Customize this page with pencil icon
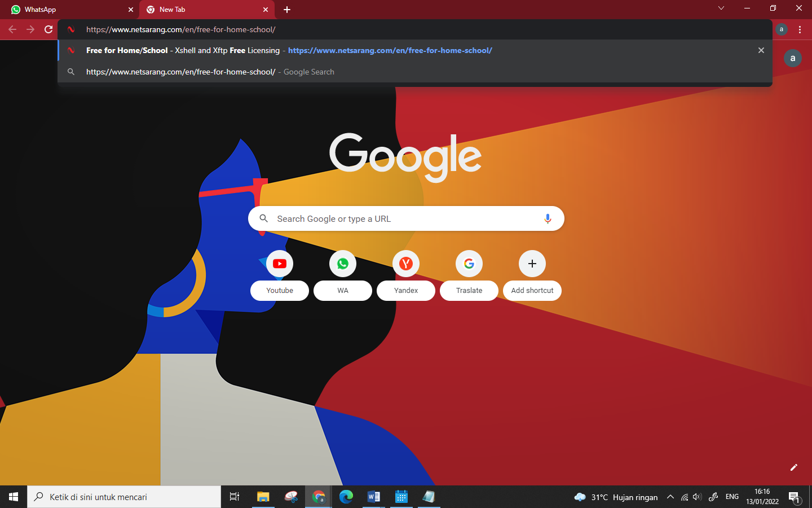The height and width of the screenshot is (508, 812). click(794, 467)
